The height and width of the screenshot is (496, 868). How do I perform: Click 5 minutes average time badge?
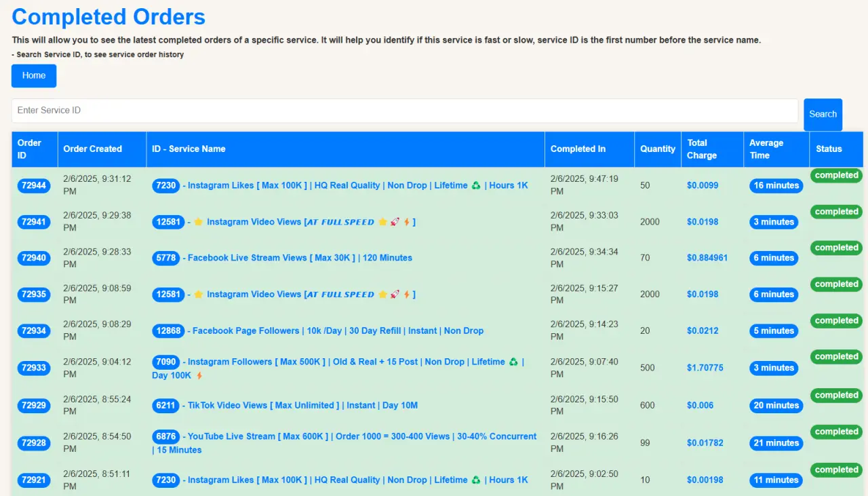click(x=774, y=331)
